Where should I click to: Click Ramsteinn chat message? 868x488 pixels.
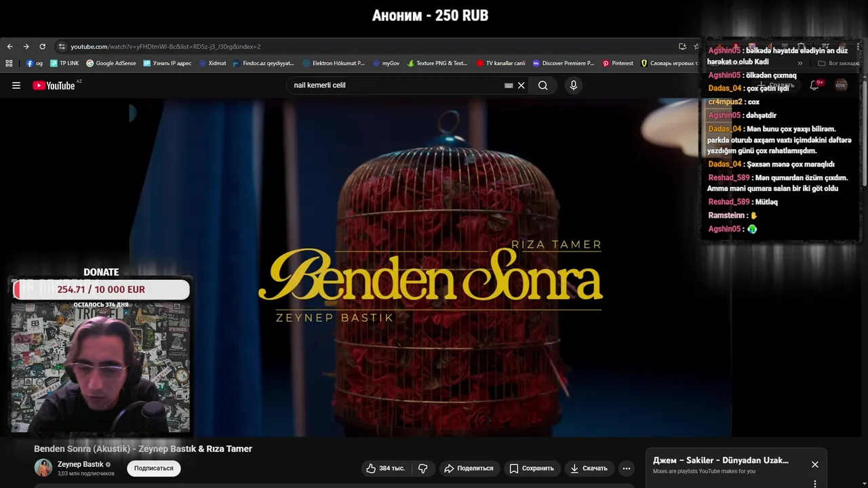click(x=732, y=216)
